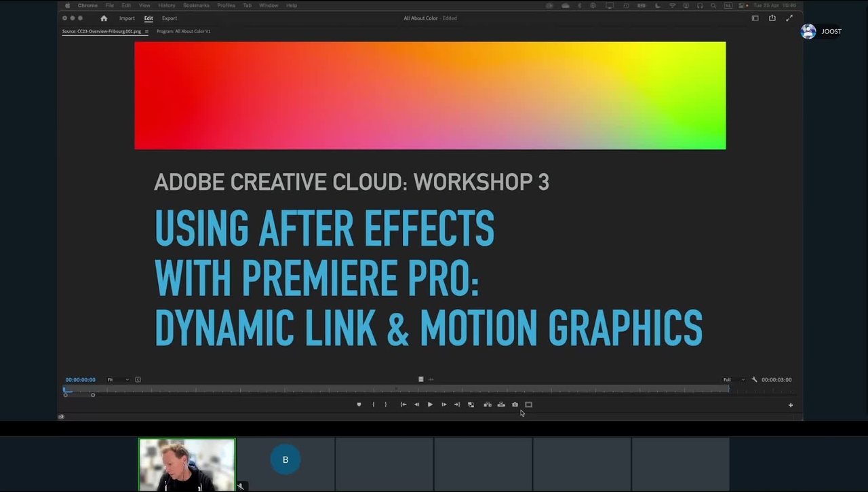Open the Full playback resolution dropdown
The image size is (868, 492).
click(733, 379)
